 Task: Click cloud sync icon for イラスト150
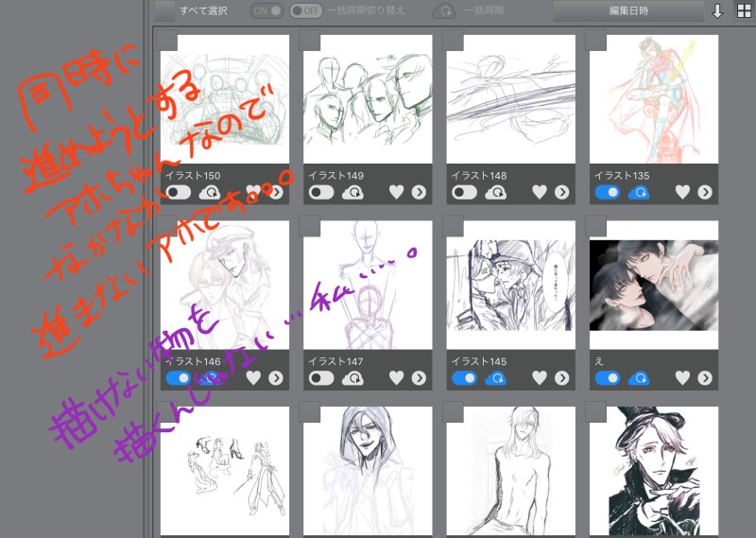tap(210, 193)
